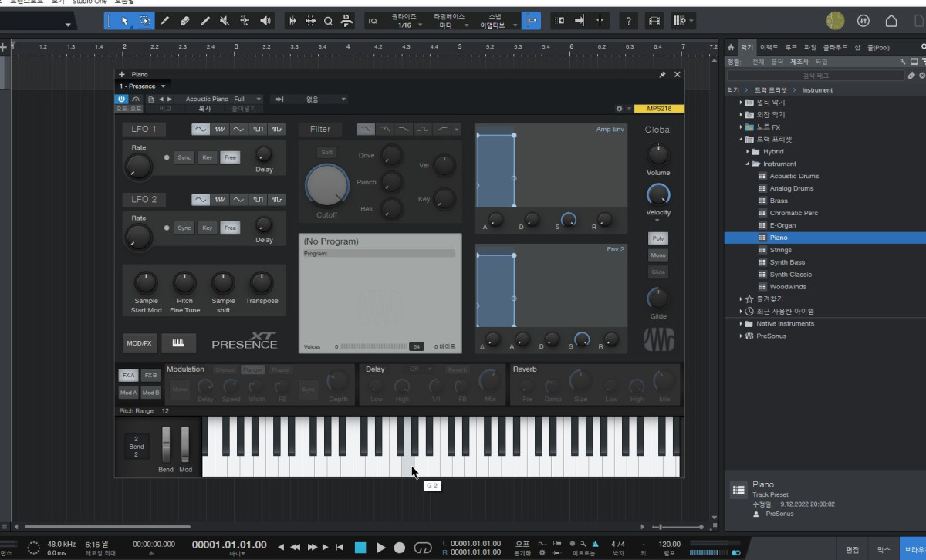Open the Presence gear settings icon

click(x=619, y=109)
